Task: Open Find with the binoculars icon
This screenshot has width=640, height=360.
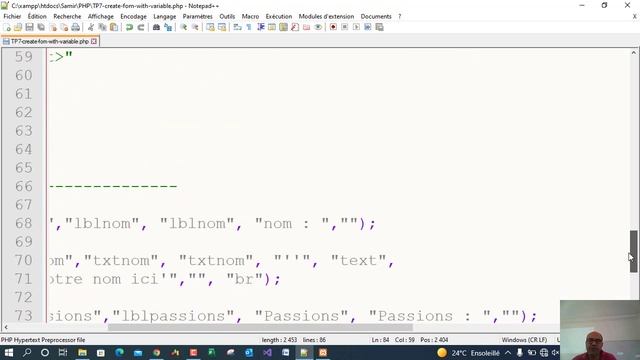Action: click(x=156, y=27)
